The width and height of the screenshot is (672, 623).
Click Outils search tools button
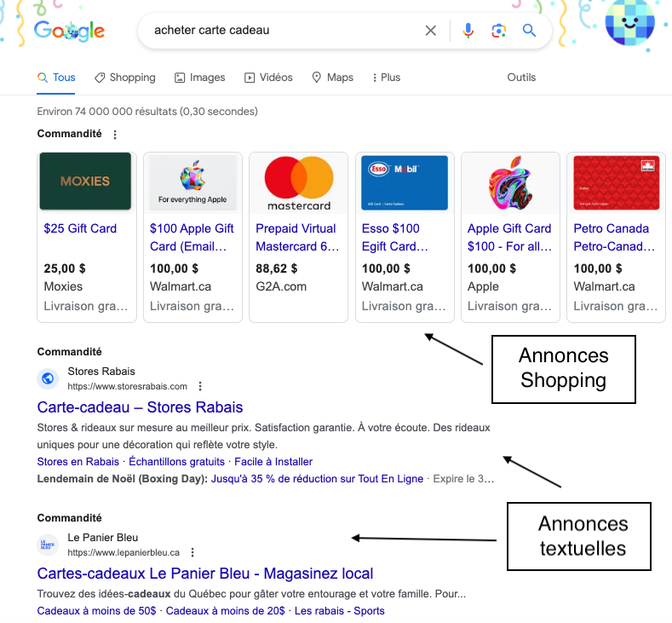521,78
